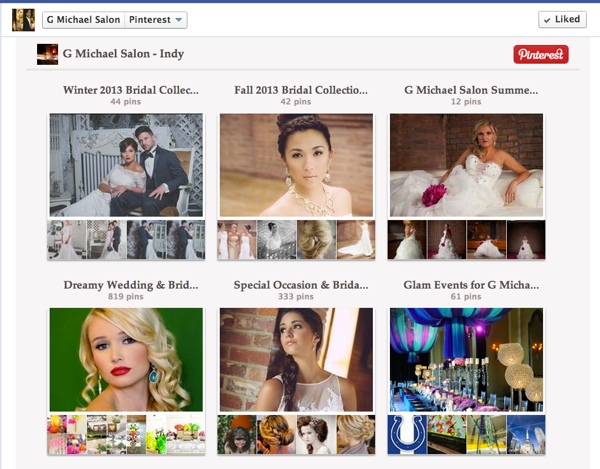Open the Dreamy Wedding & Bridal board title
Image resolution: width=600 pixels, height=469 pixels.
pos(131,285)
